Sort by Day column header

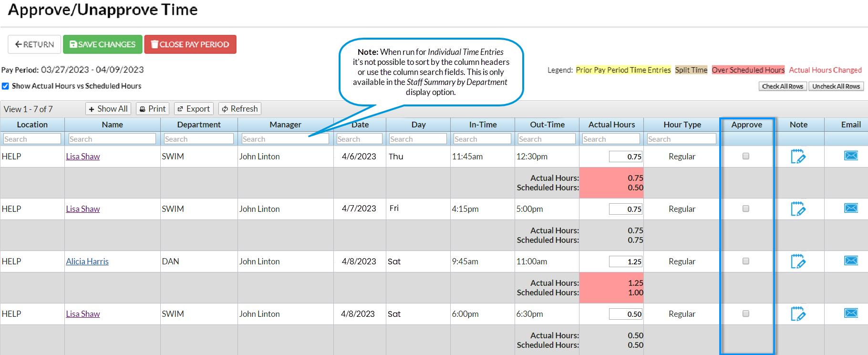pyautogui.click(x=419, y=125)
